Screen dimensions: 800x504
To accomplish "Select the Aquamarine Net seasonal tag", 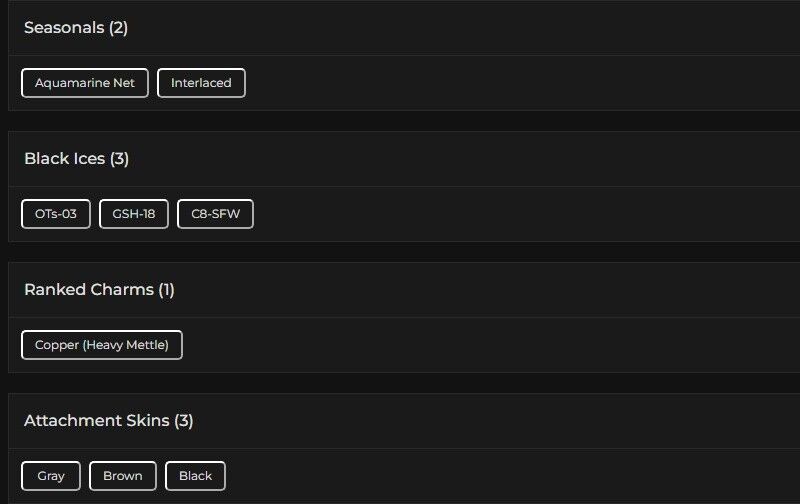I will [85, 83].
